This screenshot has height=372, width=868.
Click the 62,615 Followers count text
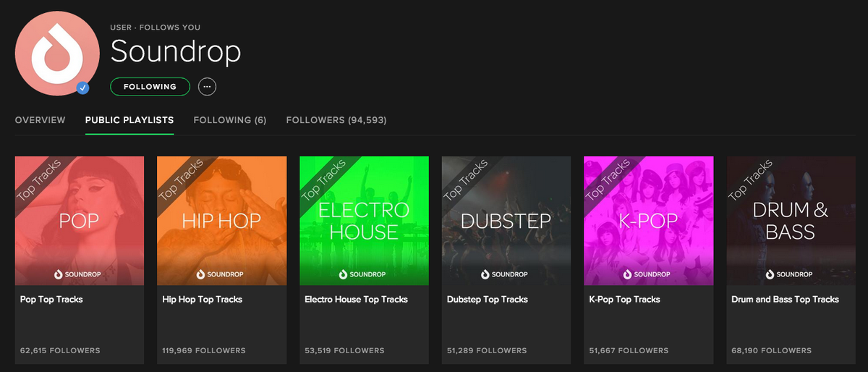60,350
